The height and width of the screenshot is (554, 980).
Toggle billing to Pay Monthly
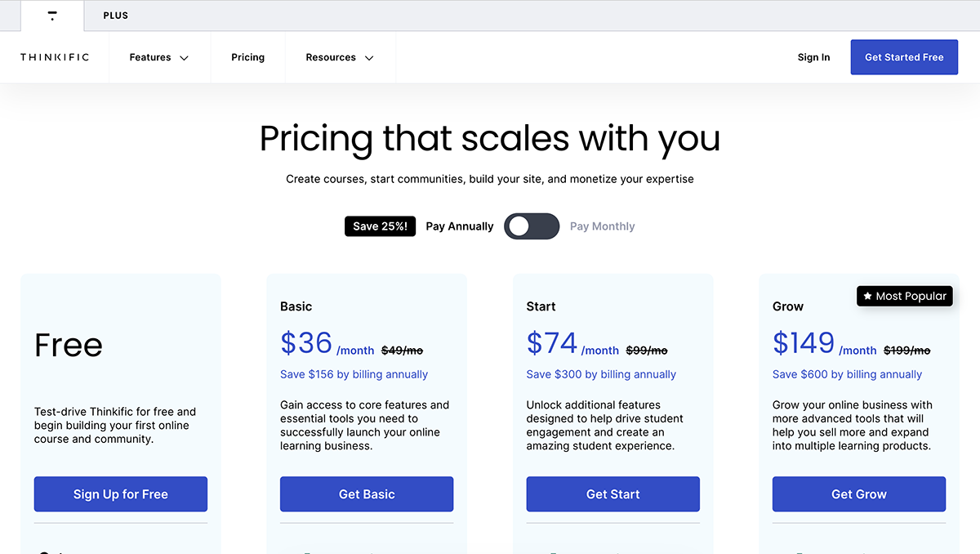tap(603, 226)
